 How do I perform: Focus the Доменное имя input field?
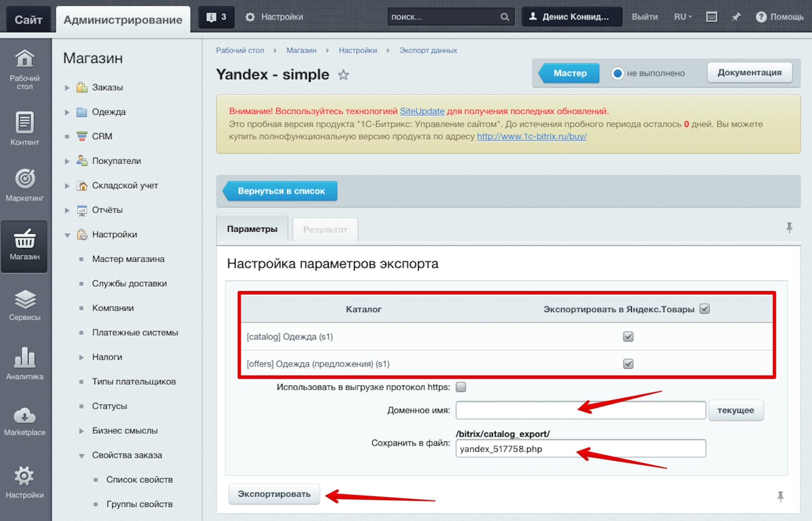(580, 410)
